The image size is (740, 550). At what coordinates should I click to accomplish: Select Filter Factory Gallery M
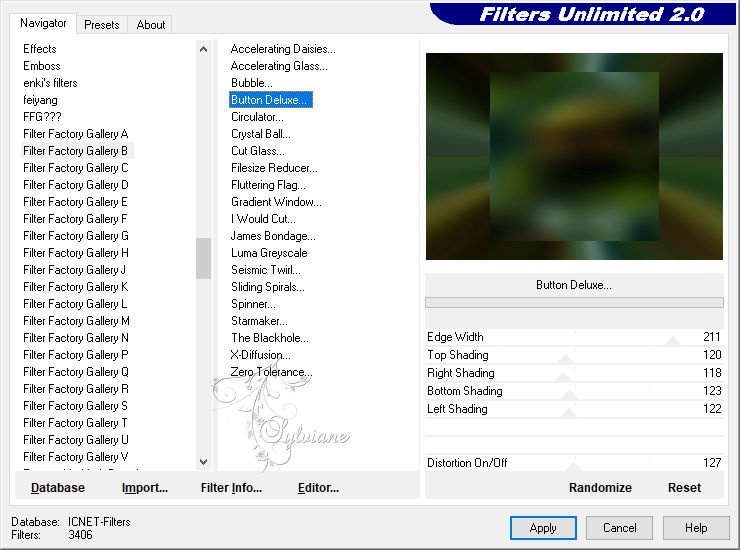point(76,321)
